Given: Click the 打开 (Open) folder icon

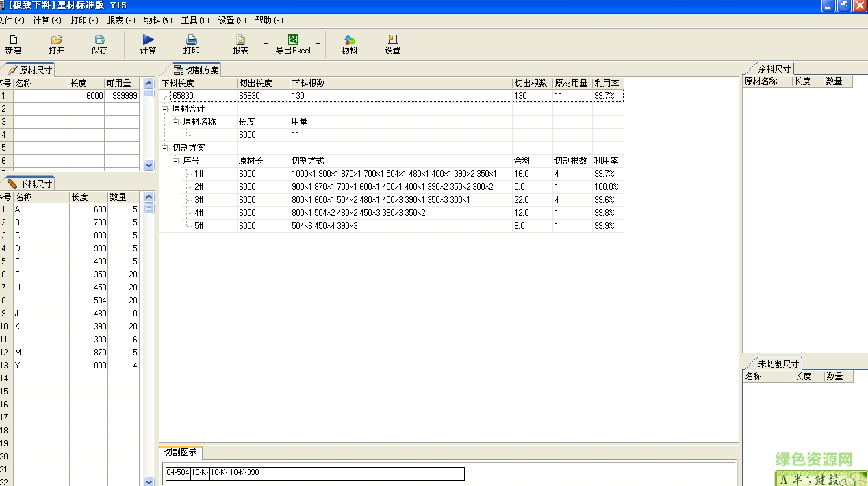Looking at the screenshot, I should tap(57, 44).
